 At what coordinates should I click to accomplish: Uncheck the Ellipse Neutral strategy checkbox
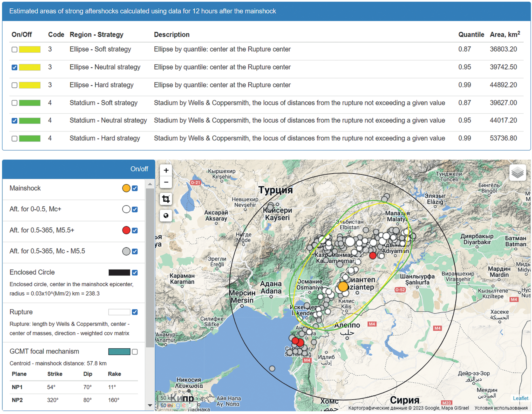(x=15, y=67)
